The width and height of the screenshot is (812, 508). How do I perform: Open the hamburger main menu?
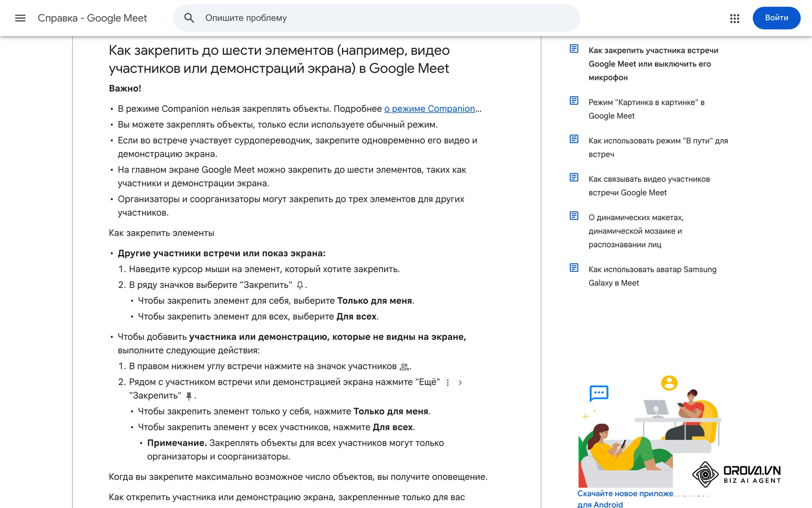coord(20,18)
